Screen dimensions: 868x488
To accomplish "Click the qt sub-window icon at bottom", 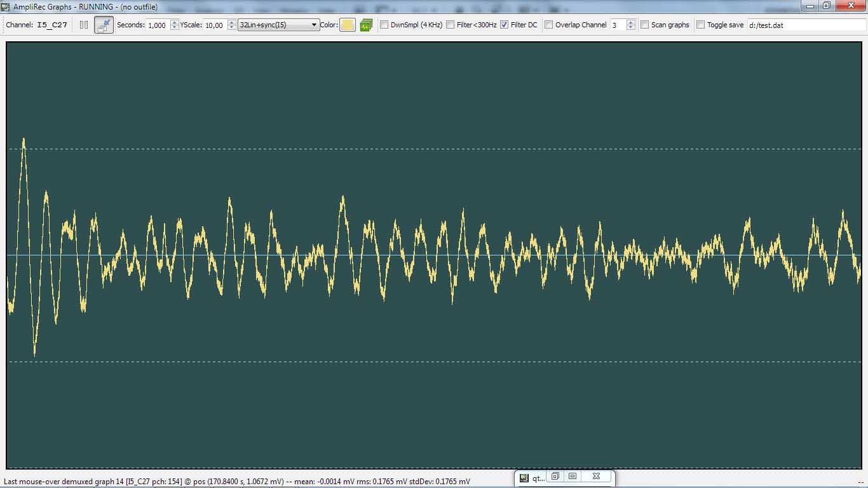I will [x=524, y=478].
